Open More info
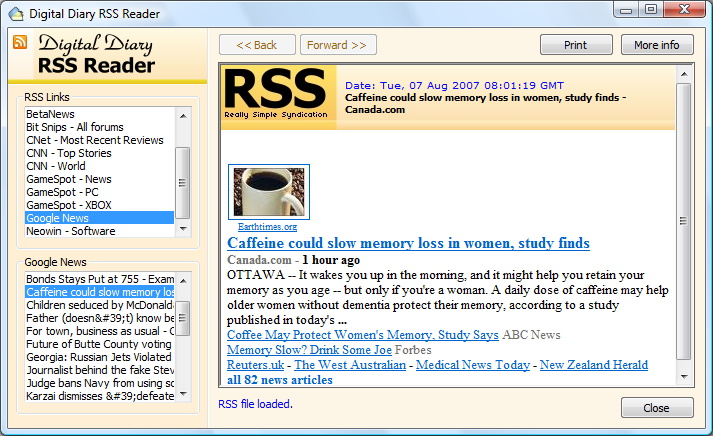Screen dimensions: 713x436 pos(657,45)
